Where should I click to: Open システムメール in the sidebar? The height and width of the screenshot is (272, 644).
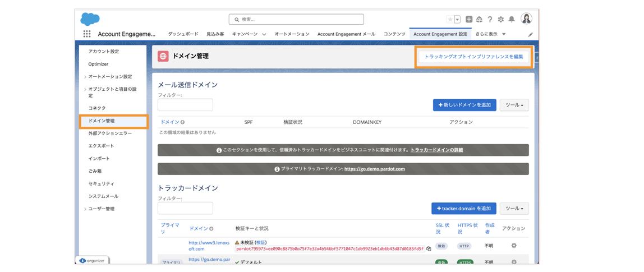[103, 196]
